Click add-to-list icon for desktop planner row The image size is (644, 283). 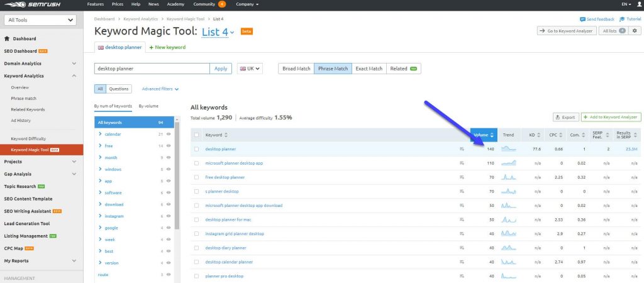click(462, 149)
